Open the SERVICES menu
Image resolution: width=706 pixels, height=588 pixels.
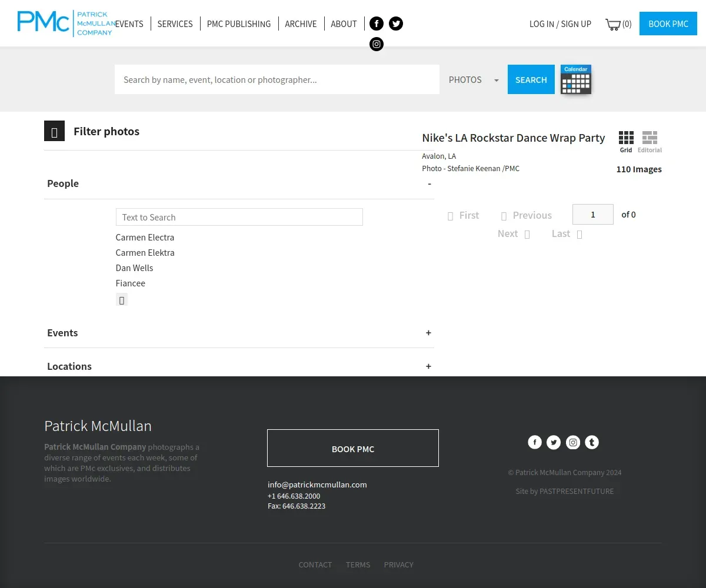[x=175, y=24]
